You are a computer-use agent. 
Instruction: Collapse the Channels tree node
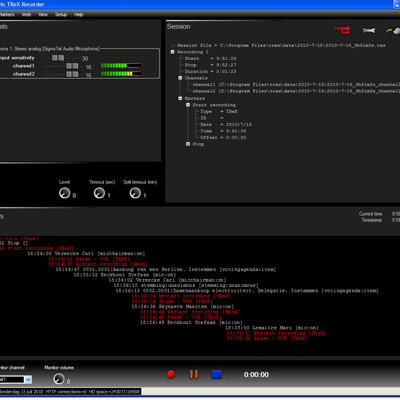[x=180, y=78]
